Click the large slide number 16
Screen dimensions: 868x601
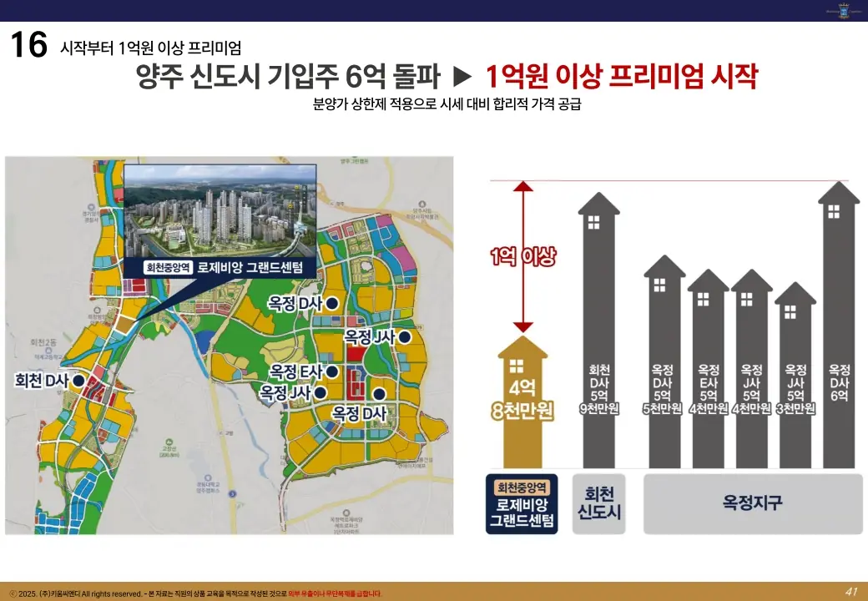(28, 45)
